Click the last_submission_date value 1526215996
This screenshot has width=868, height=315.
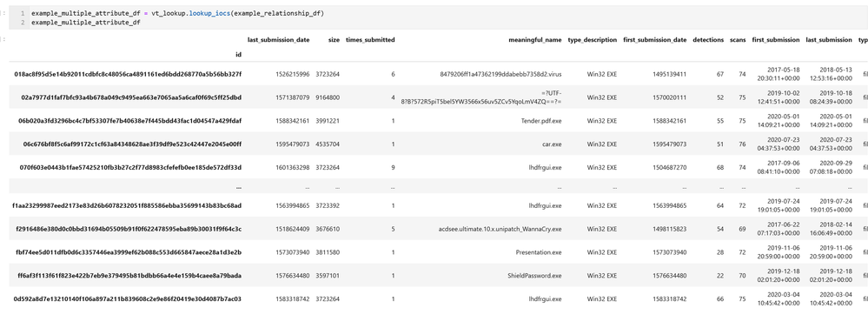click(293, 74)
